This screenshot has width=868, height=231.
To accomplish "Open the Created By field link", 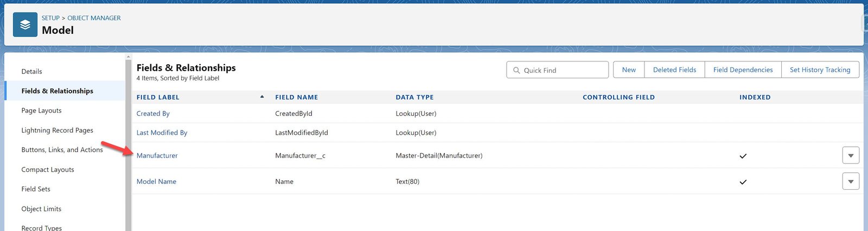I will coord(153,114).
